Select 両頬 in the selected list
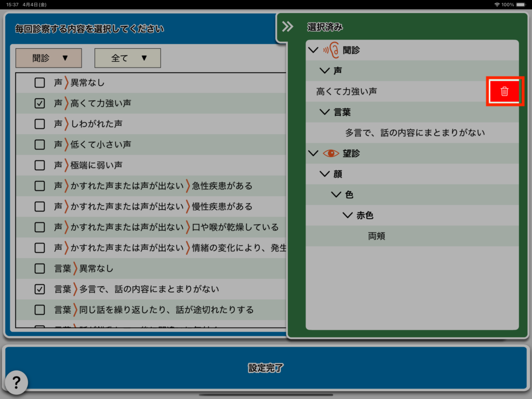 pos(377,236)
